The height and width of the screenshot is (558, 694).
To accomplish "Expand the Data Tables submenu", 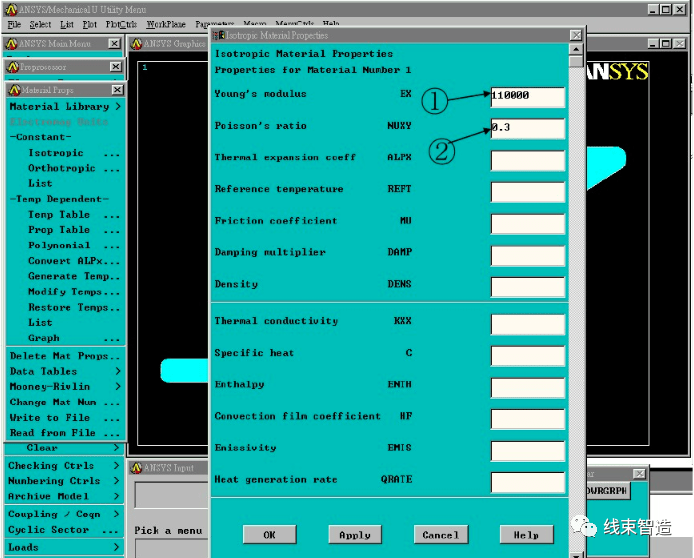I will click(65, 371).
